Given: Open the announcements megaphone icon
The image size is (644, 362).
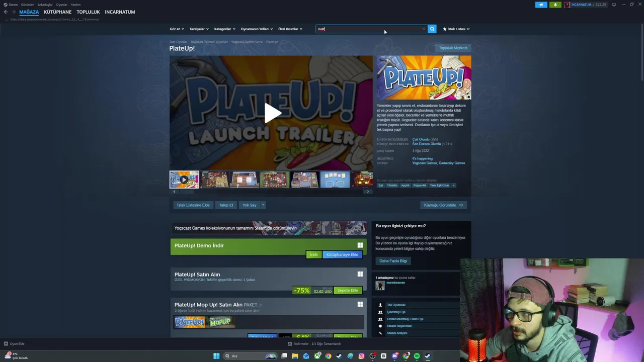Looking at the screenshot, I should pyautogui.click(x=541, y=5).
